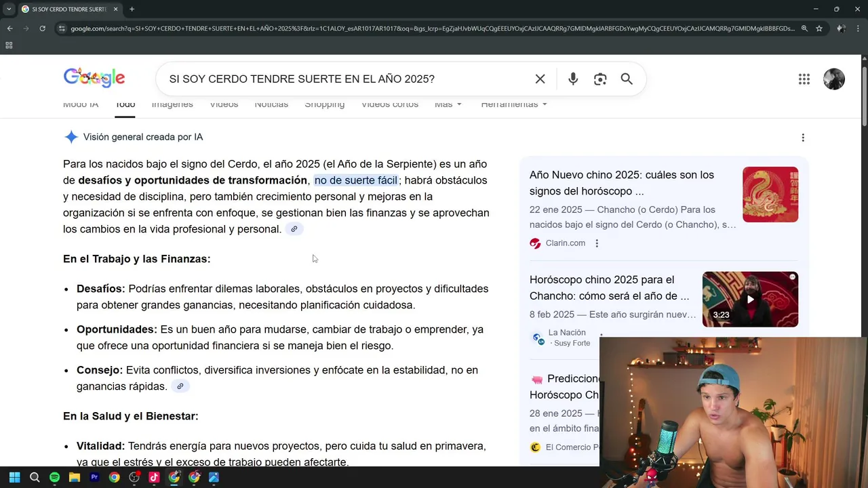Search by image with Google Lens
Image resolution: width=868 pixels, height=488 pixels.
coord(600,79)
